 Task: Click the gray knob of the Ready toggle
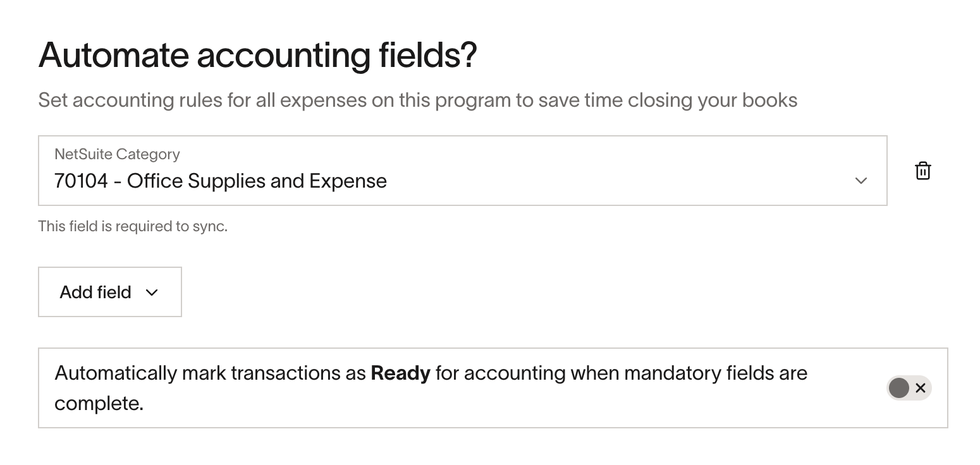tap(898, 388)
